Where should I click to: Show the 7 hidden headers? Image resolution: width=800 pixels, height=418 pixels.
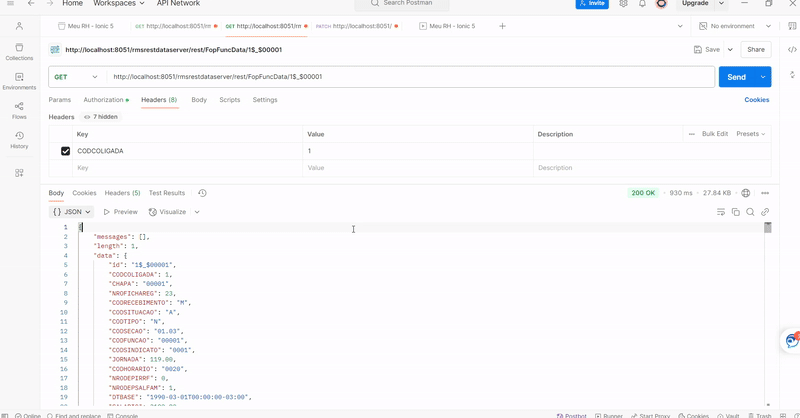coord(101,117)
